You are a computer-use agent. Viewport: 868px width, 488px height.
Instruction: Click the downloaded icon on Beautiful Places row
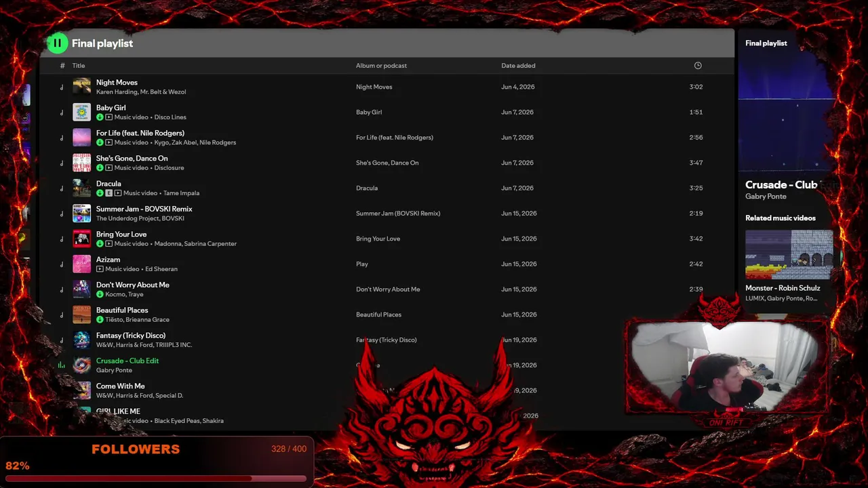100,319
